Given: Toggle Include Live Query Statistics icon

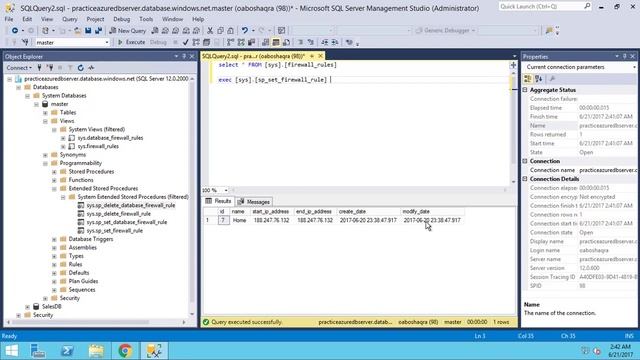Looking at the screenshot, I should 241,42.
